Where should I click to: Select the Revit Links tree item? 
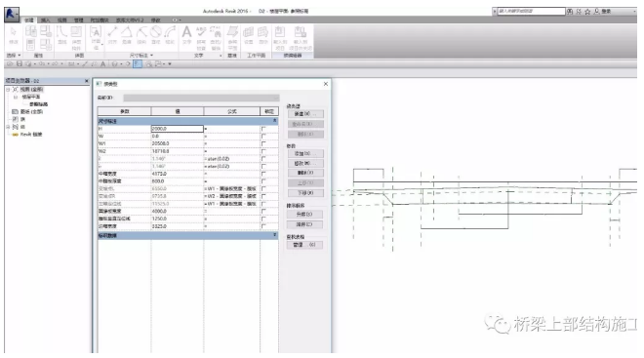pyautogui.click(x=31, y=135)
